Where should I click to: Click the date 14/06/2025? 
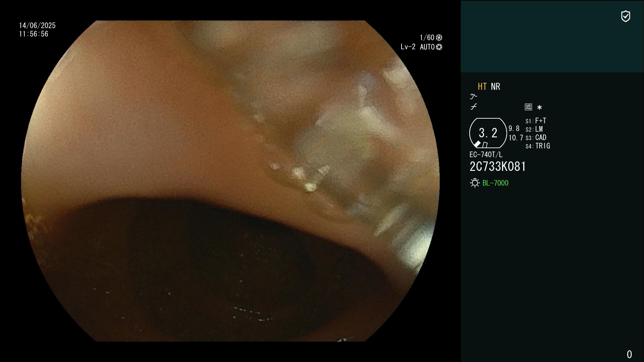[x=37, y=25]
